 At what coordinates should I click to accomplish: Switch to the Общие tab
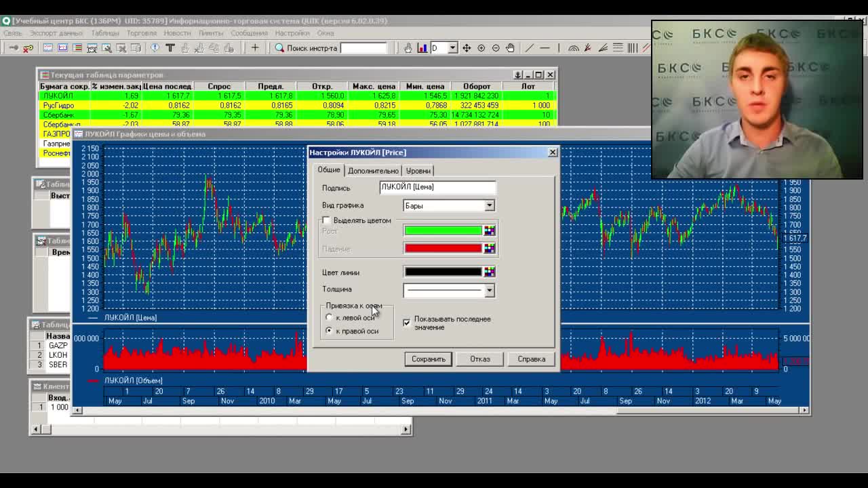pyautogui.click(x=329, y=169)
